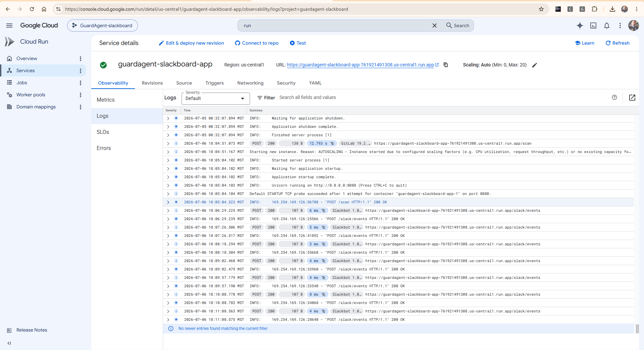Expand the 'Starting new instance' AUTOSCALING entry
644x350 pixels.
(x=168, y=152)
